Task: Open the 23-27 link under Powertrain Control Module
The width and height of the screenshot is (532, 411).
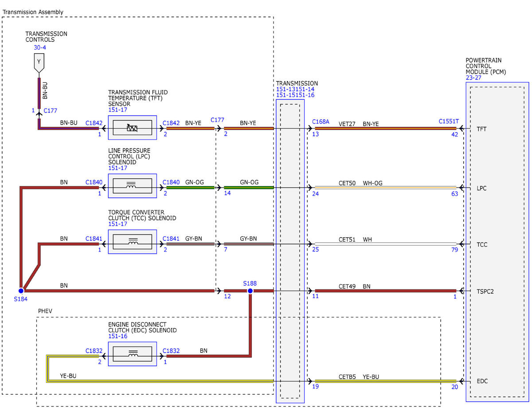Action: 473,78
